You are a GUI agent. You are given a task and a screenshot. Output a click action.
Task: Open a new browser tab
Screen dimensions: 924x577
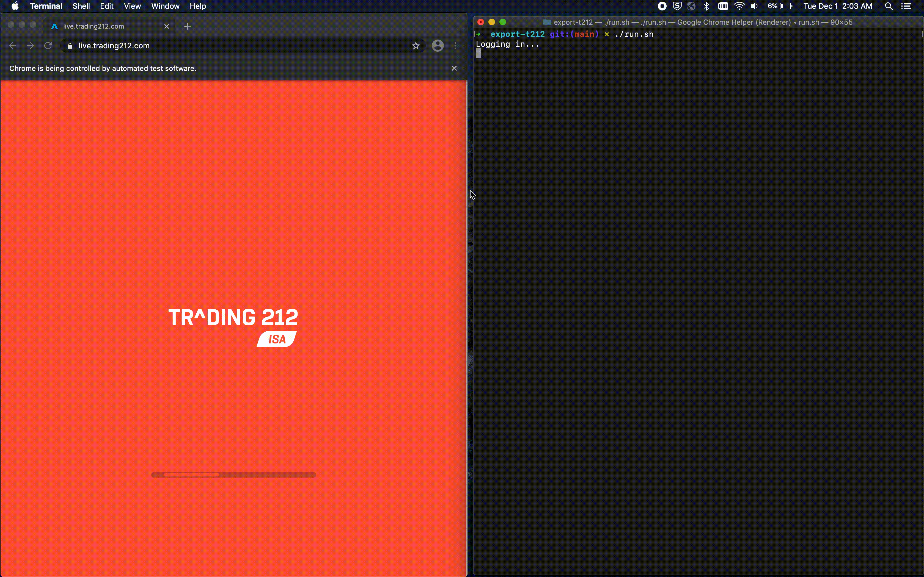tap(188, 26)
